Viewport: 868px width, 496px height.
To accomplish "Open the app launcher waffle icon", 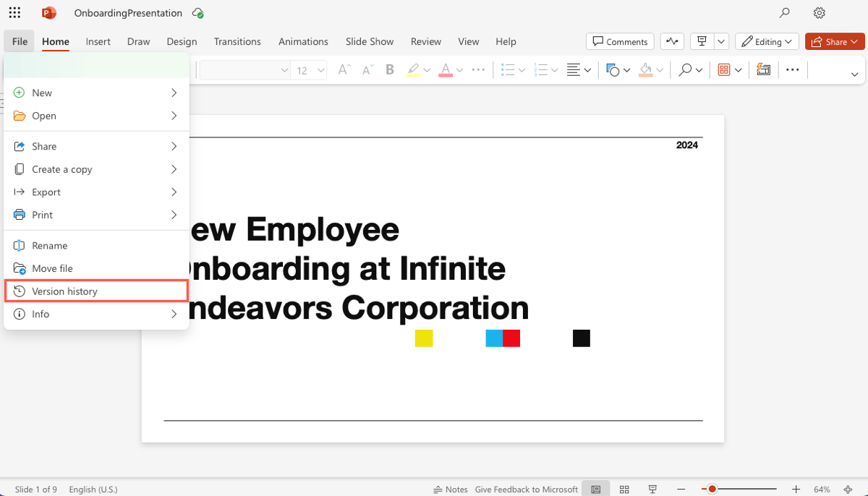I will click(14, 13).
